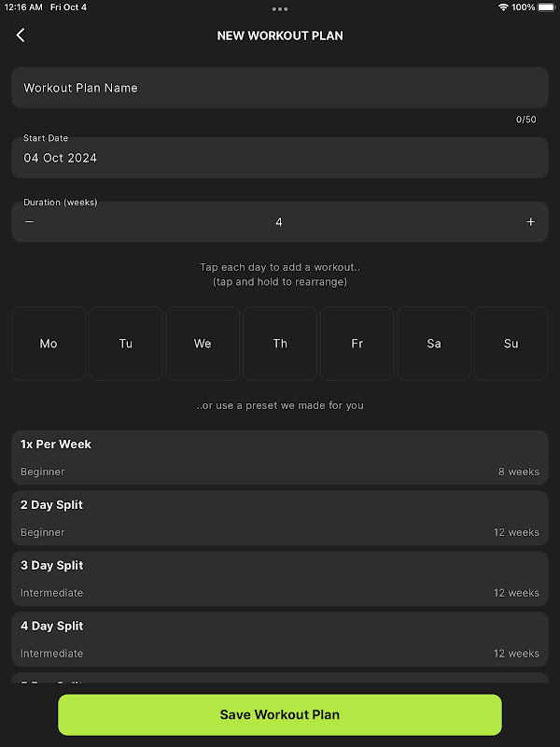Toggle Monday workout day
The width and height of the screenshot is (560, 747).
tap(49, 344)
